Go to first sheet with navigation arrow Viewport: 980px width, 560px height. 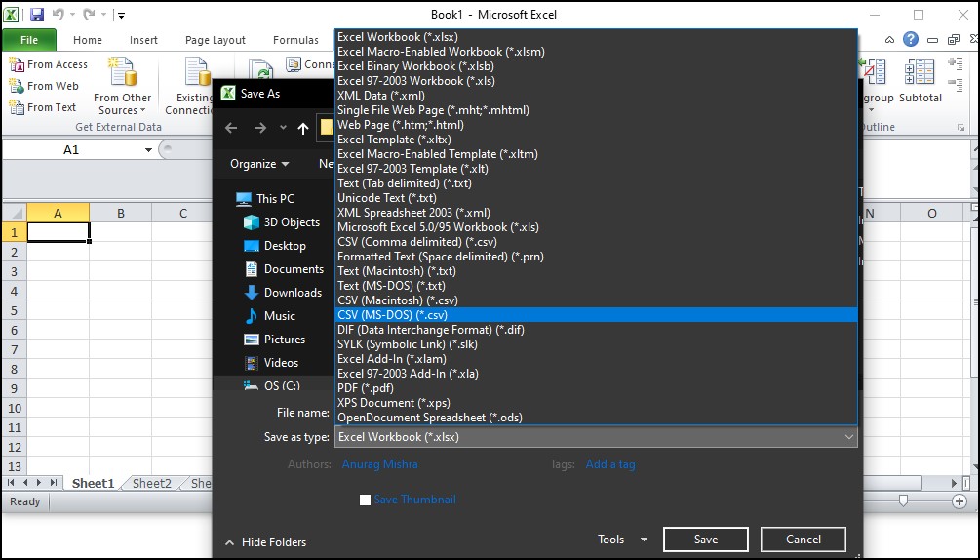pos(11,483)
